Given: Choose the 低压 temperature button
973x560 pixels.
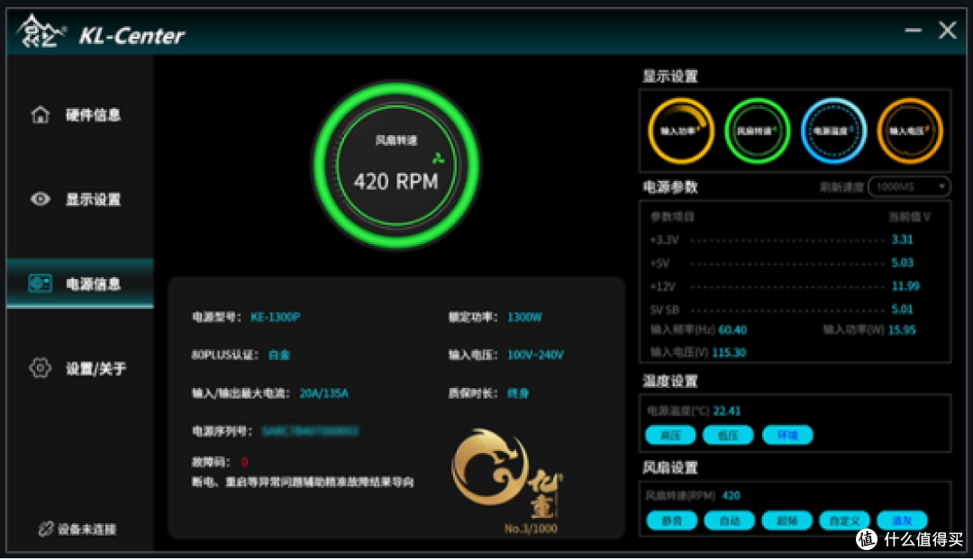Looking at the screenshot, I should pyautogui.click(x=728, y=436).
